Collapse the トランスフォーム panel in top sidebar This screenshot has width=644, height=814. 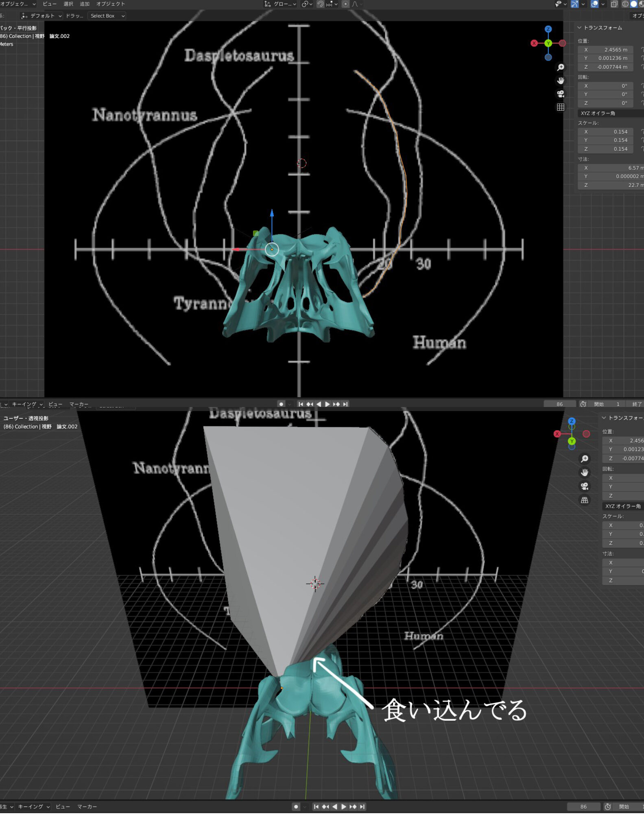579,28
